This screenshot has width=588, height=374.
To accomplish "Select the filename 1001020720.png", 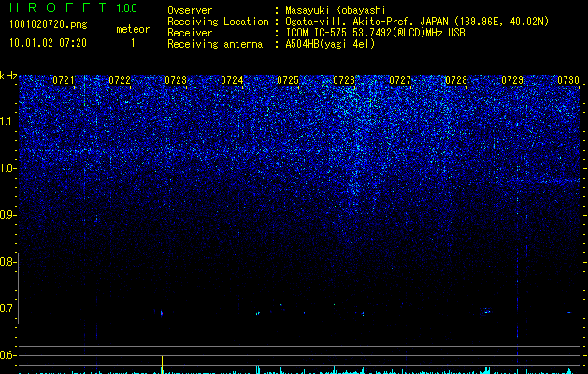I will (49, 24).
